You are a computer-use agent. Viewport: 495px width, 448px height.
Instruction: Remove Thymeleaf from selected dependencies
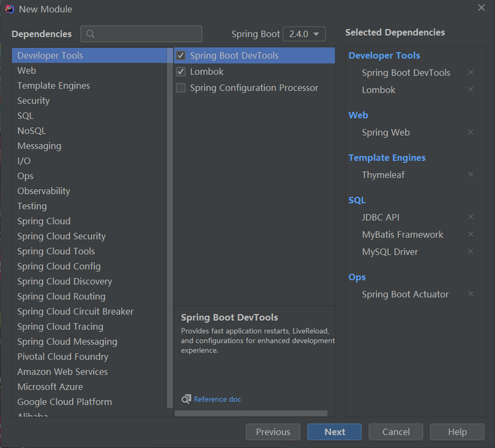coord(471,174)
